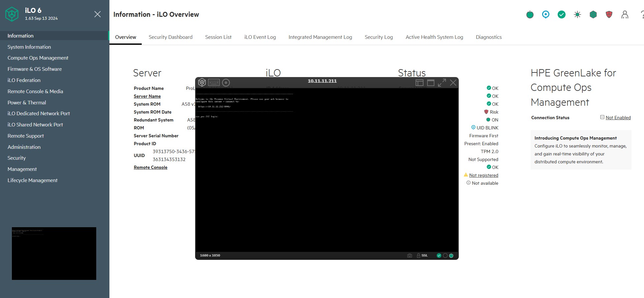This screenshot has height=298, width=644.
Task: Open the console menu hexagon icon
Action: 202,82
